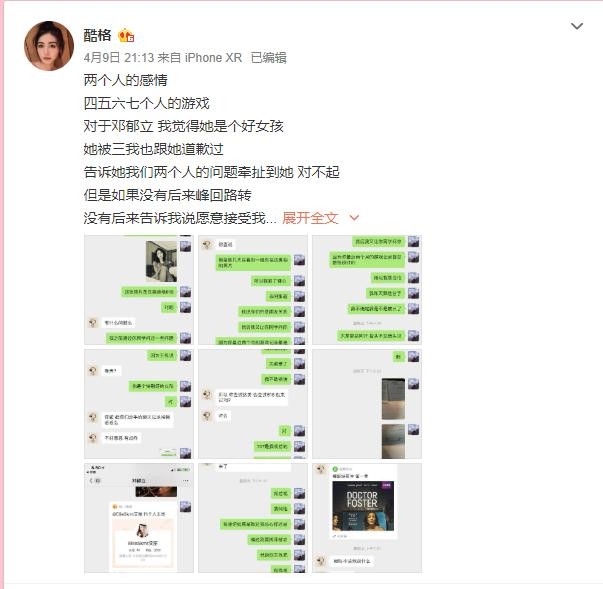Open middle-right thumbnail with two photos
This screenshot has height=589, width=603.
click(367, 404)
